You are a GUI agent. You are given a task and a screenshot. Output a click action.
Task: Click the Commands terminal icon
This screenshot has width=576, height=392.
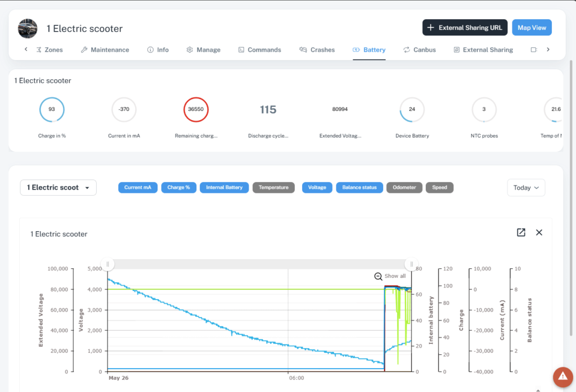point(241,49)
